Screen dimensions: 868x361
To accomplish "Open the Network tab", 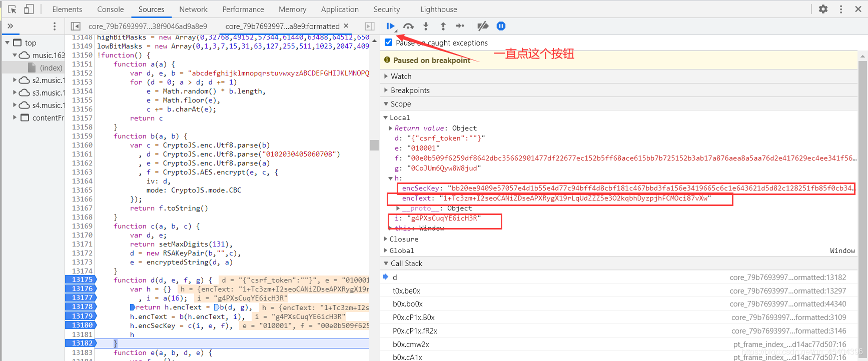I will coord(194,9).
